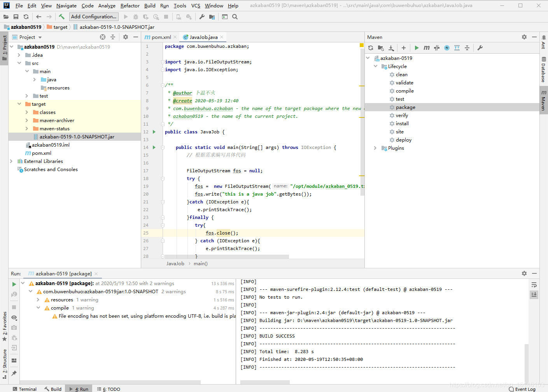Click the Add Configuration button

coord(94,17)
